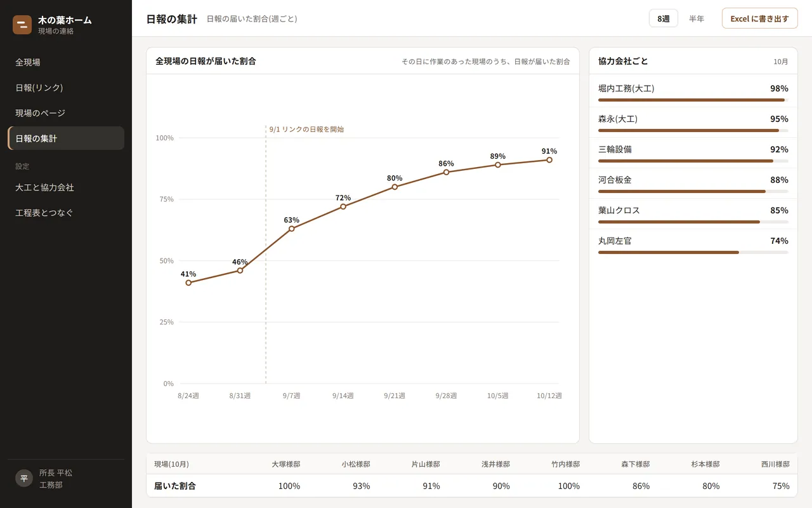Click the 木の葉ホーム logo icon
812x508 pixels.
[22, 25]
